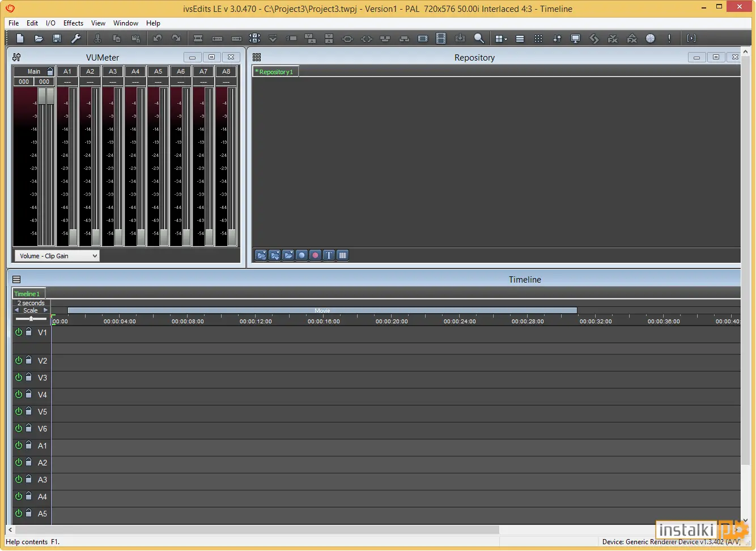Increase timeline scale with the right arrow
The image size is (756, 551).
point(46,310)
